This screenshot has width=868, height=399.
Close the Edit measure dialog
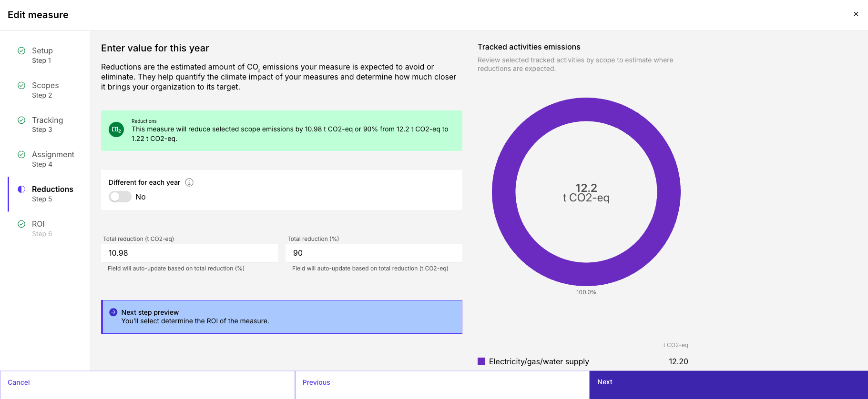pyautogui.click(x=856, y=14)
